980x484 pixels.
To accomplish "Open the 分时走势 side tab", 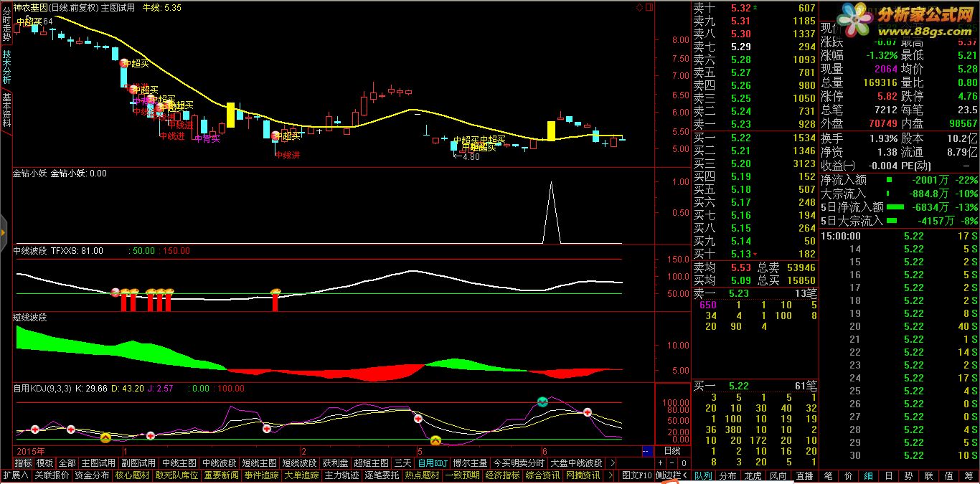I will click(6, 23).
